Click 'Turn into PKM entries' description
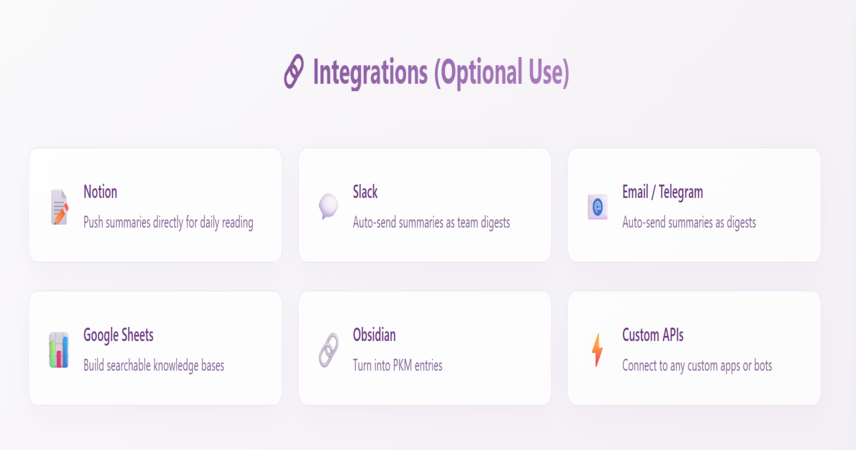 397,365
